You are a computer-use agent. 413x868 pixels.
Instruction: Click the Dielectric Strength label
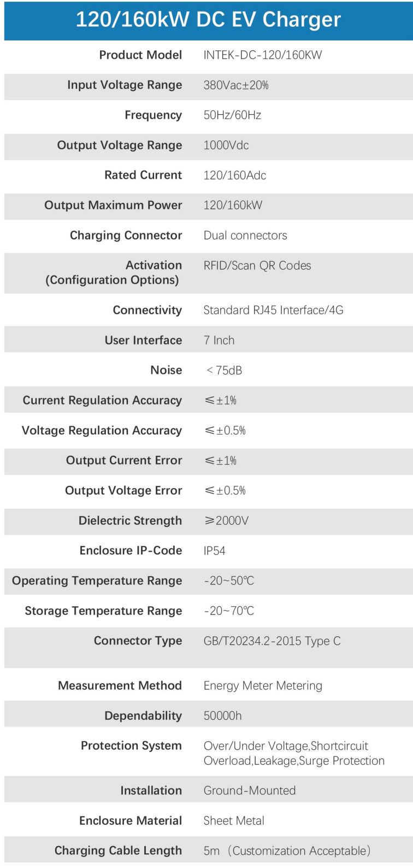[x=130, y=521]
